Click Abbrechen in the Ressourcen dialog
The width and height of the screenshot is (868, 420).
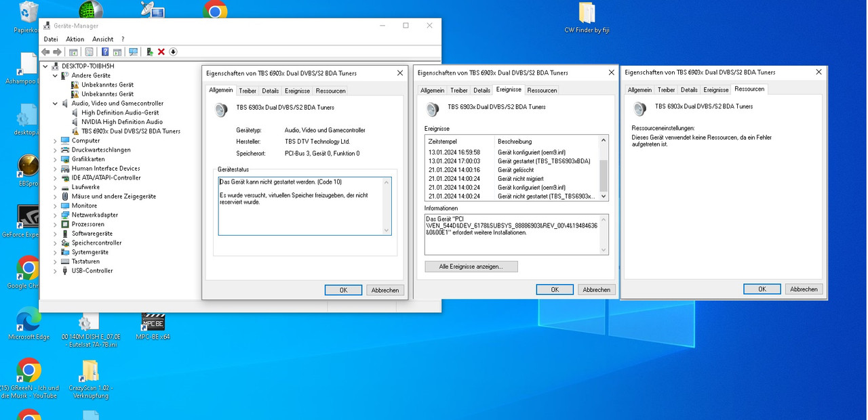804,289
